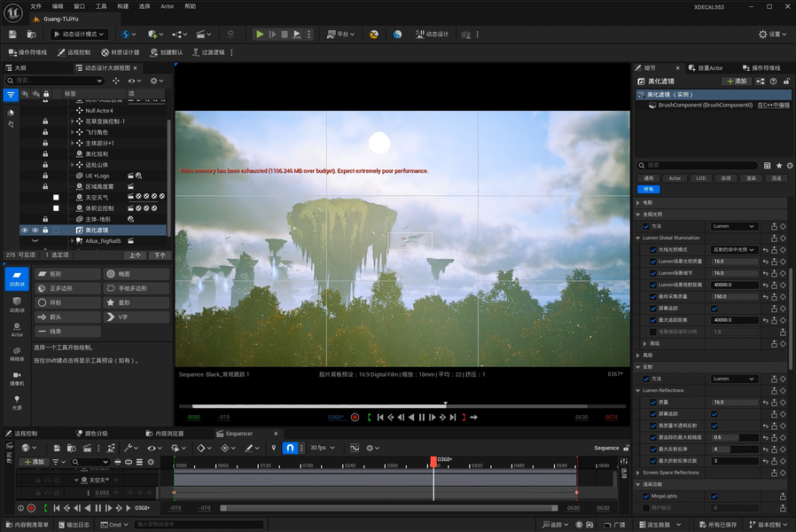Uncheck the Lumen场景细节 override checkbox
Image resolution: width=796 pixels, height=532 pixels.
pos(652,273)
